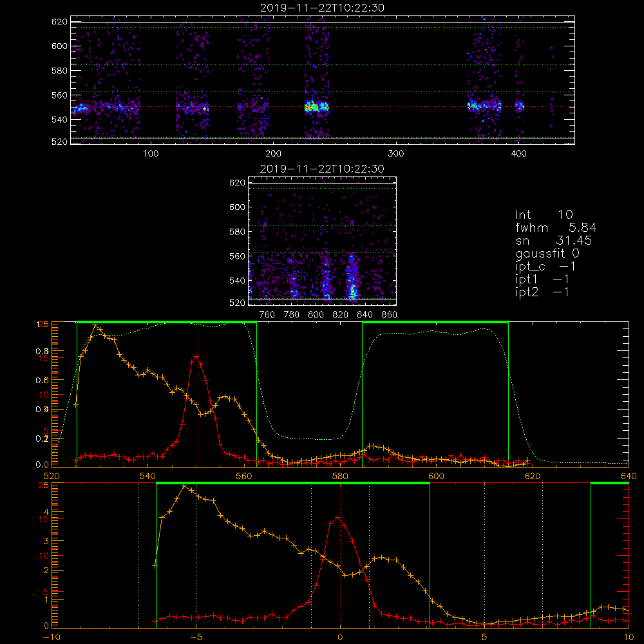Click x-axis label 300 under the wide spectrogram

point(396,154)
